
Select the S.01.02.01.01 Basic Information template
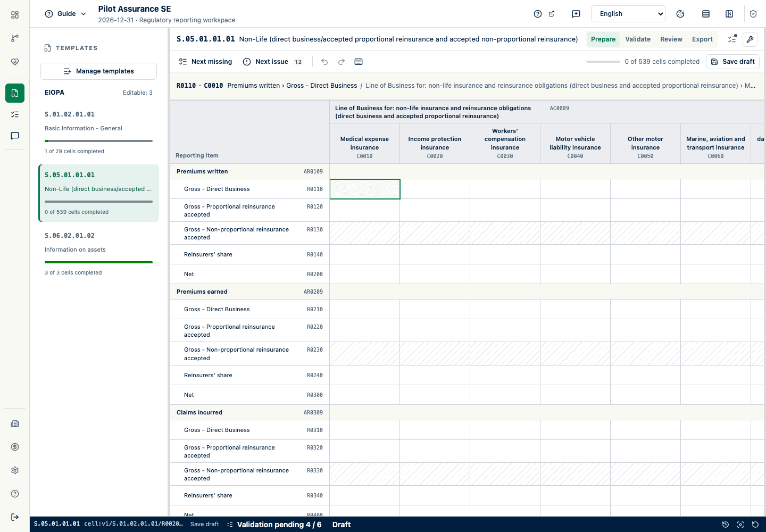click(98, 133)
